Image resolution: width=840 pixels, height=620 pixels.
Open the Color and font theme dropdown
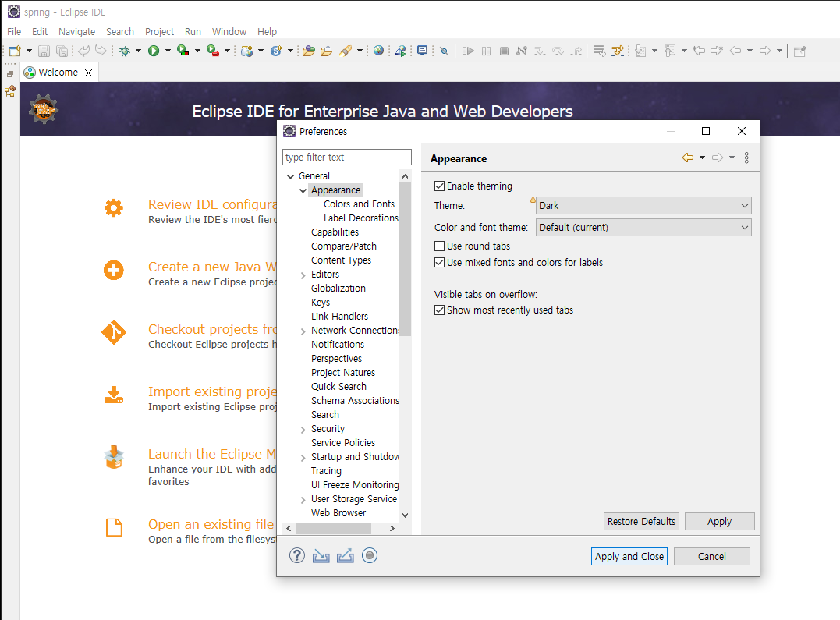[643, 227]
